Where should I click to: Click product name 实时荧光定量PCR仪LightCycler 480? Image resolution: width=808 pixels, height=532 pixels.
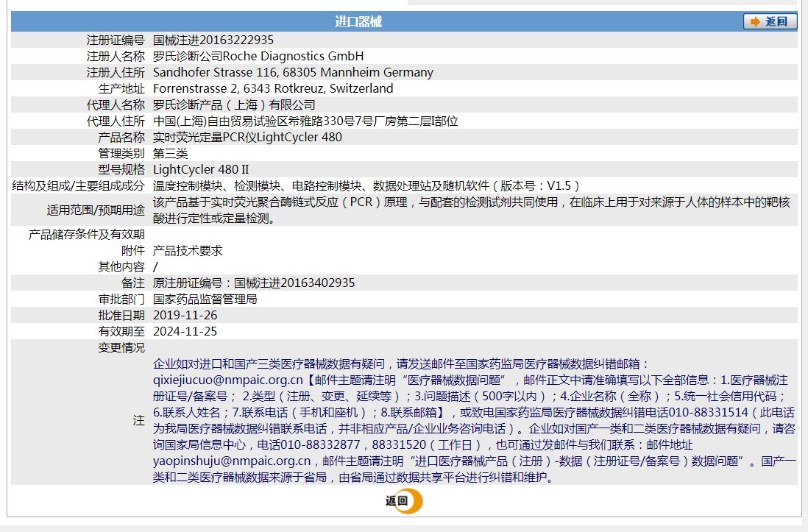pos(247,137)
